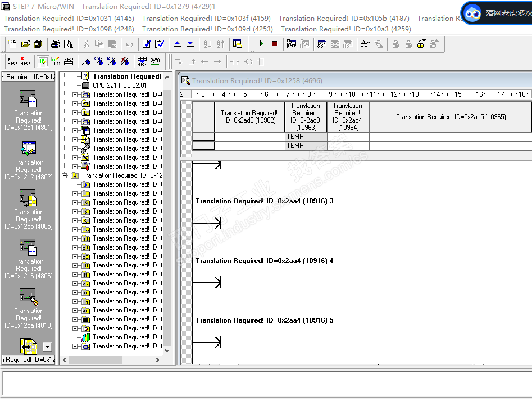
Task: Click the yellow unlocked padlock icon
Action: point(421,44)
